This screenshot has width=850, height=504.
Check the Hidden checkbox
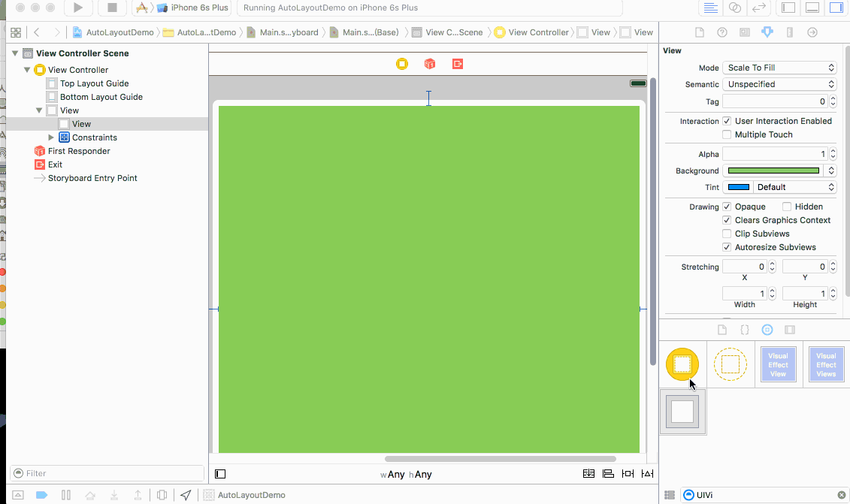(x=787, y=207)
